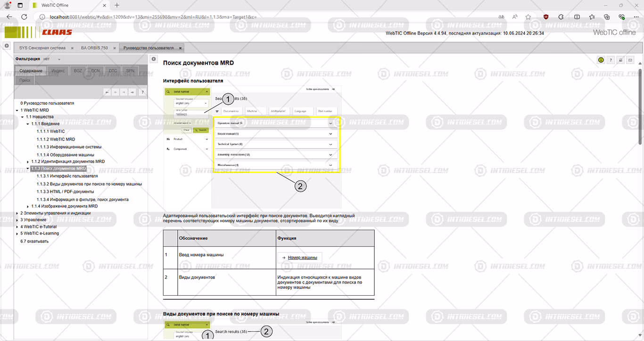
Task: Jump to last entry with rightmost navigation arrow
Action: (132, 92)
